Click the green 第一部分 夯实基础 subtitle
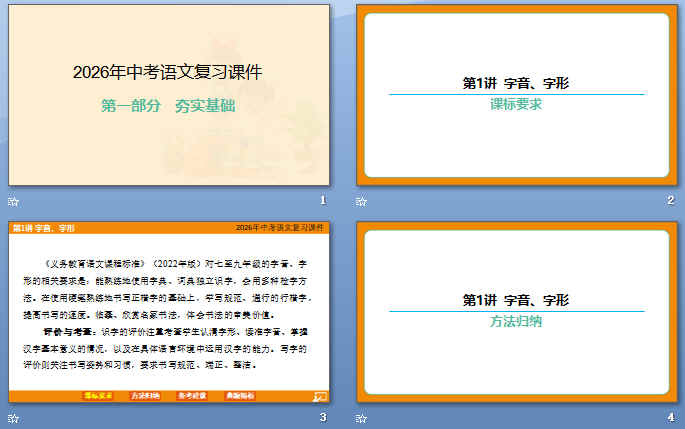Image resolution: width=685 pixels, height=429 pixels. click(x=168, y=104)
